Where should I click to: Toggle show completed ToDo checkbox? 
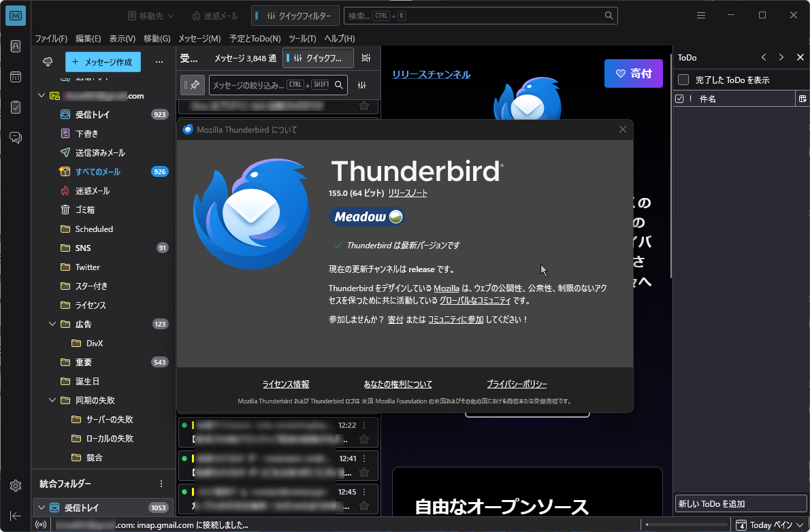pyautogui.click(x=683, y=80)
